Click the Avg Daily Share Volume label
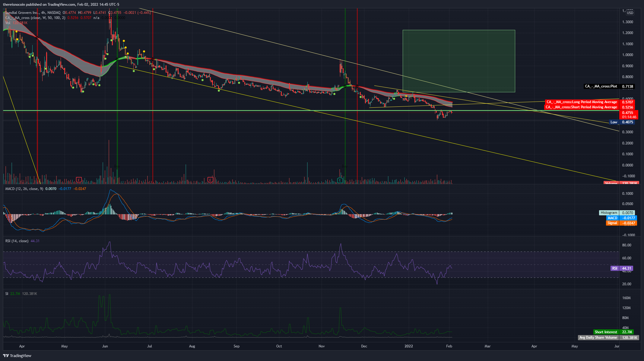Image resolution: width=644 pixels, height=361 pixels. click(x=608, y=337)
